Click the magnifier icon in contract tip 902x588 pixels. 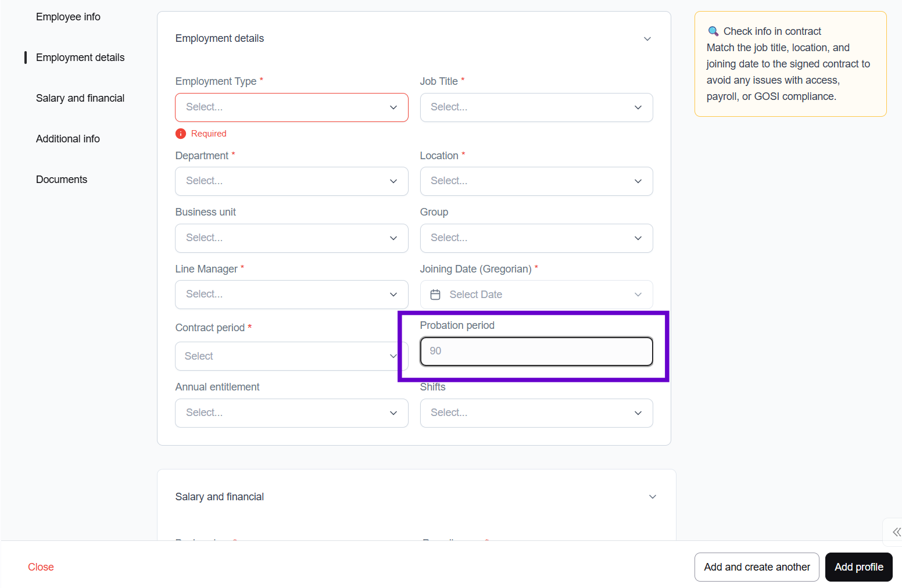coord(713,31)
